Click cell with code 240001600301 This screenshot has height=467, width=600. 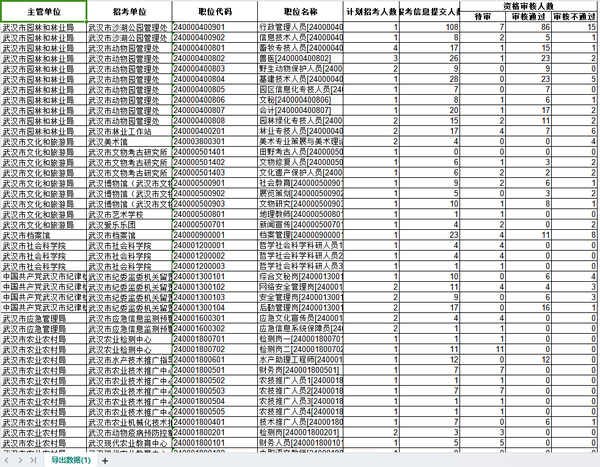[215, 318]
